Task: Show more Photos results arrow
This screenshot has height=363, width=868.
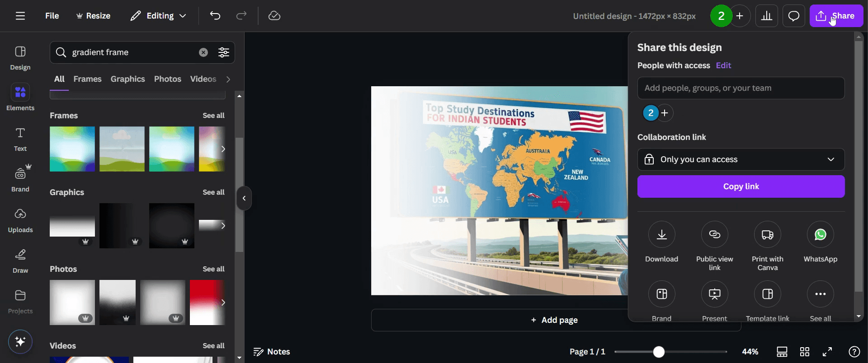Action: (x=223, y=302)
